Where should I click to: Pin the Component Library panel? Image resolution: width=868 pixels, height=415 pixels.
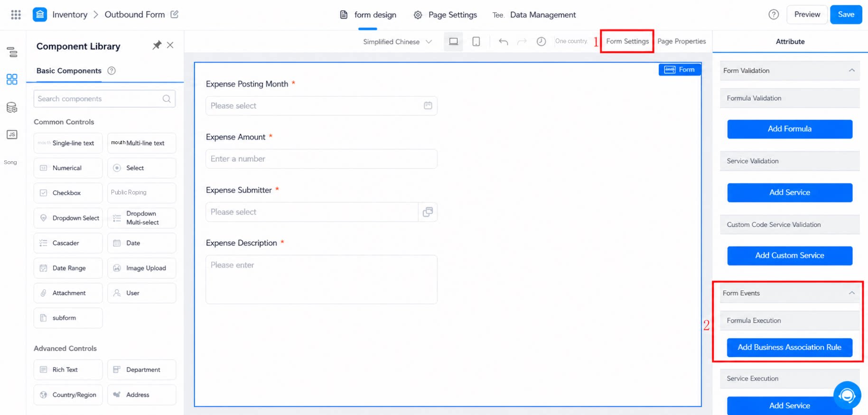point(157,46)
